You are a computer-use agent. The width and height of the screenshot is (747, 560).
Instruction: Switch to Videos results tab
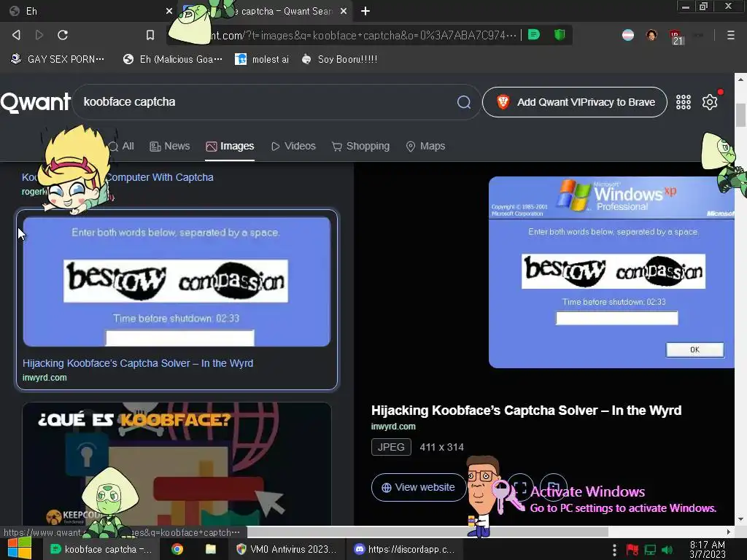pos(293,146)
